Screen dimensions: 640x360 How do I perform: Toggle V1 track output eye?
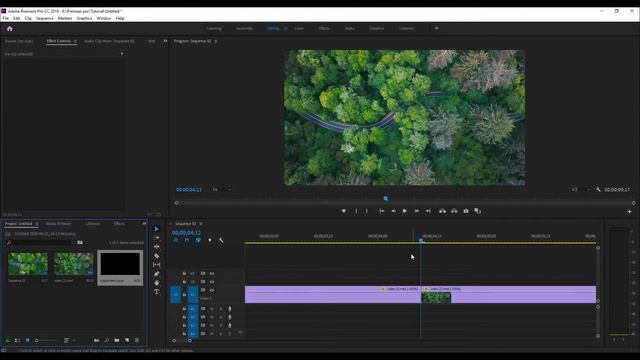(212, 290)
